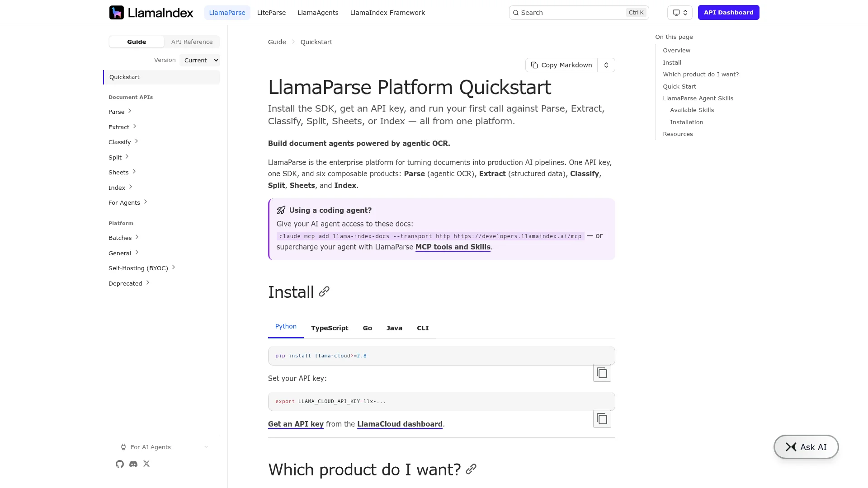Copy the export API key command
This screenshot has height=488, width=868.
(602, 419)
